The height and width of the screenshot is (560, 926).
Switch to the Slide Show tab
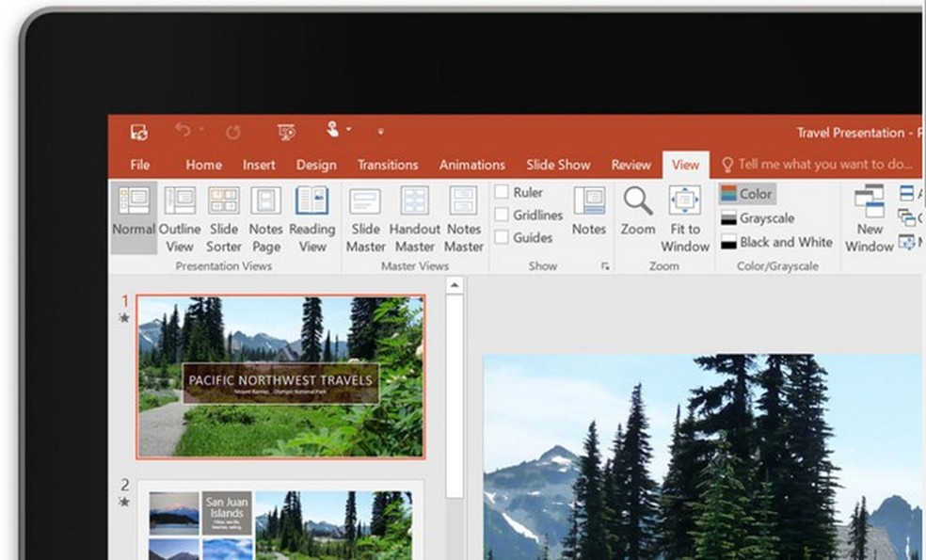coord(558,164)
